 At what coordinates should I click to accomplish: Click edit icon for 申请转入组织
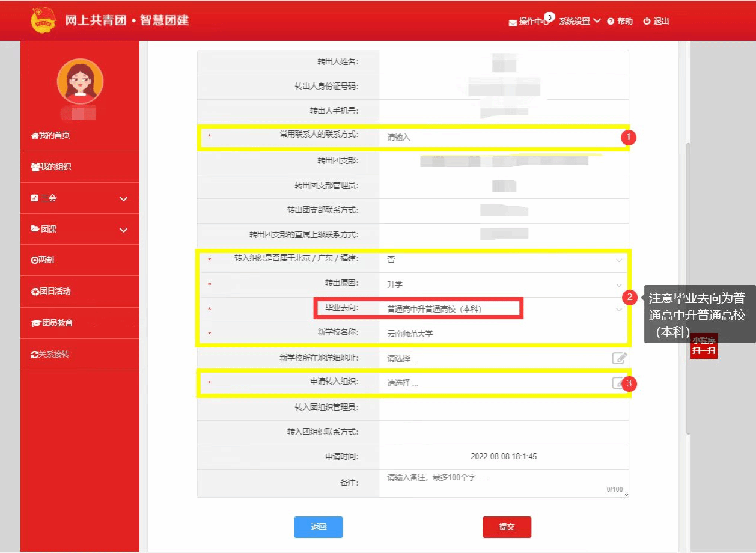coord(617,383)
